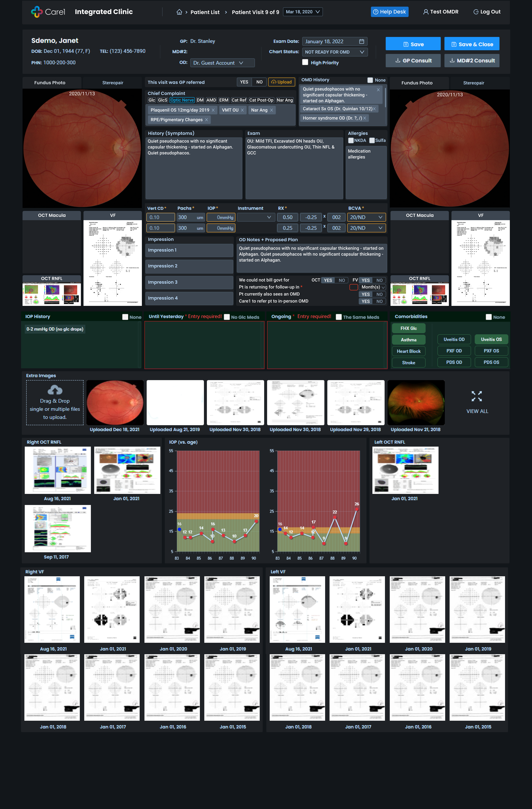
Task: Tick the NKDA allergies checkbox
Action: (351, 140)
